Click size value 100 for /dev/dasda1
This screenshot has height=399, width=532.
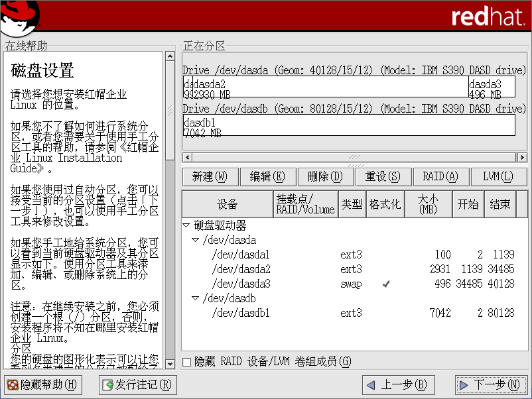pyautogui.click(x=442, y=255)
